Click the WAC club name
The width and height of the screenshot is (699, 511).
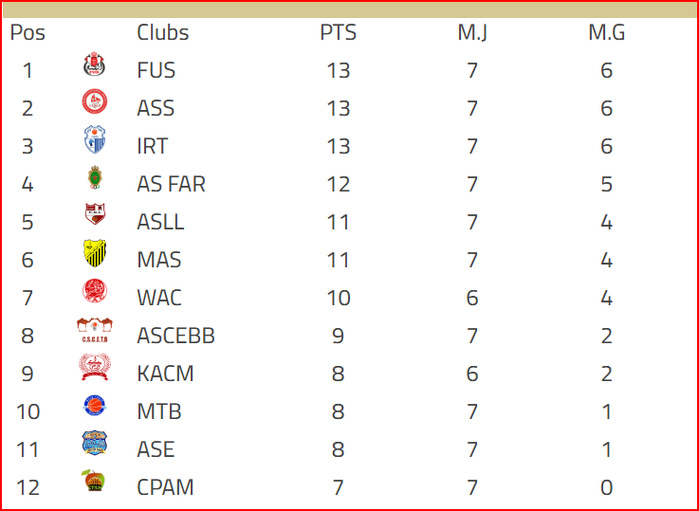coord(159,298)
